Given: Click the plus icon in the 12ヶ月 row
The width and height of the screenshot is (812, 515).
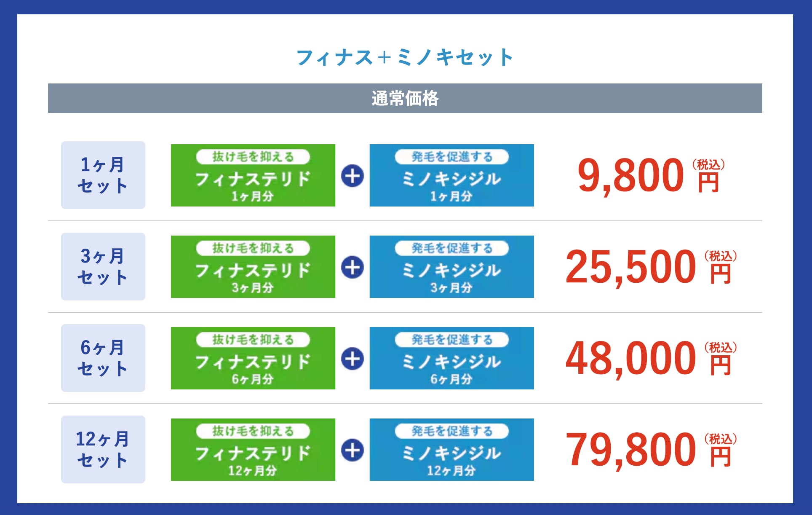Looking at the screenshot, I should (x=353, y=450).
